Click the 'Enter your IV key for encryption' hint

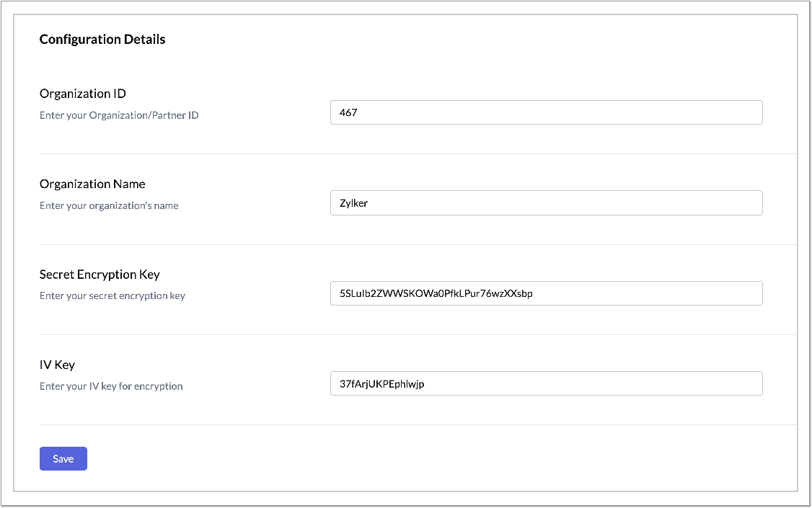click(111, 386)
